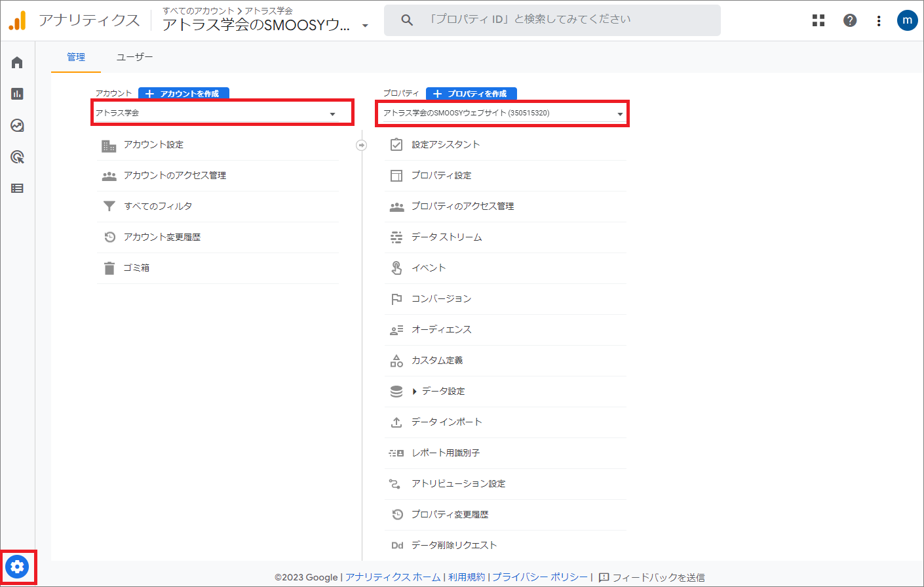
Task: Open the Home icon in left sidebar
Action: (x=17, y=62)
